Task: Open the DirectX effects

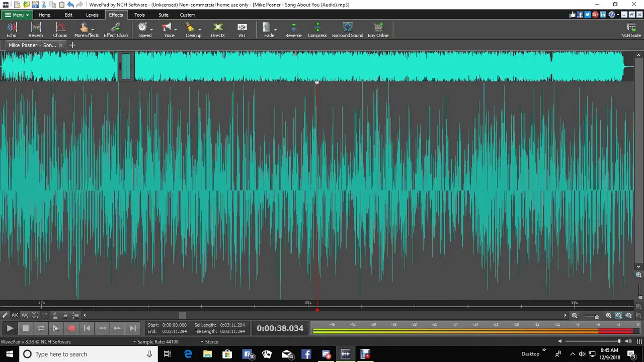Action: pos(218,30)
